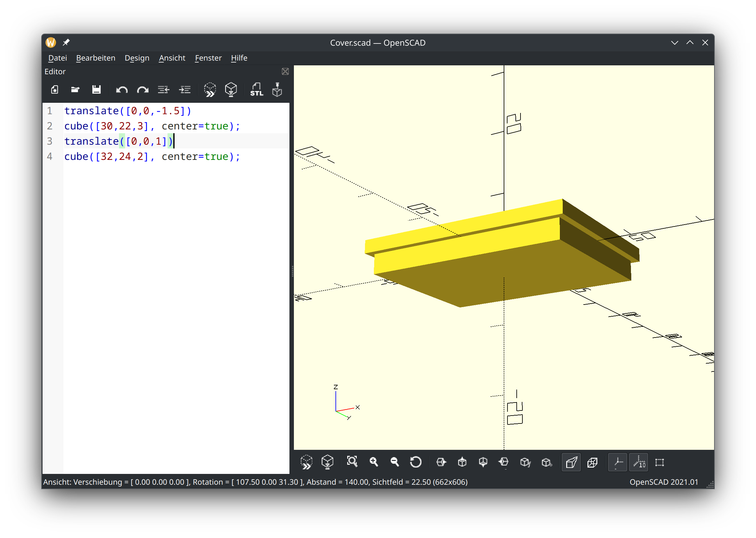Open the Design menu
This screenshot has width=756, height=538.
(137, 58)
